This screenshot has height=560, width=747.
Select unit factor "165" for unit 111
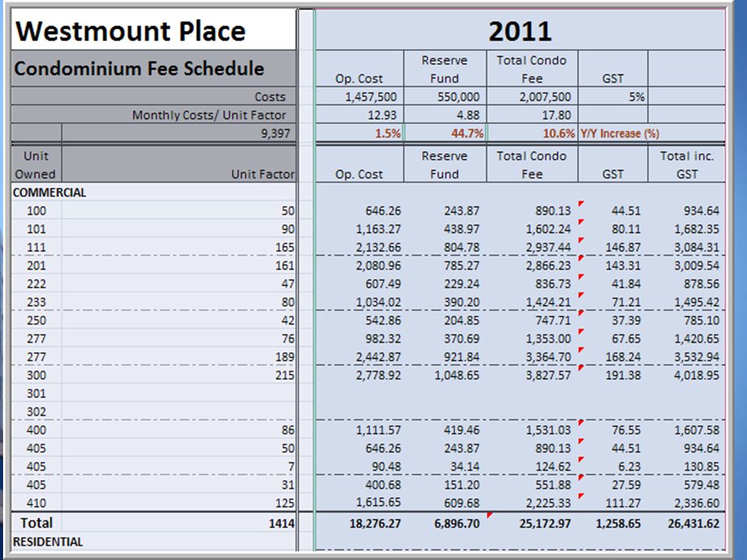point(285,247)
